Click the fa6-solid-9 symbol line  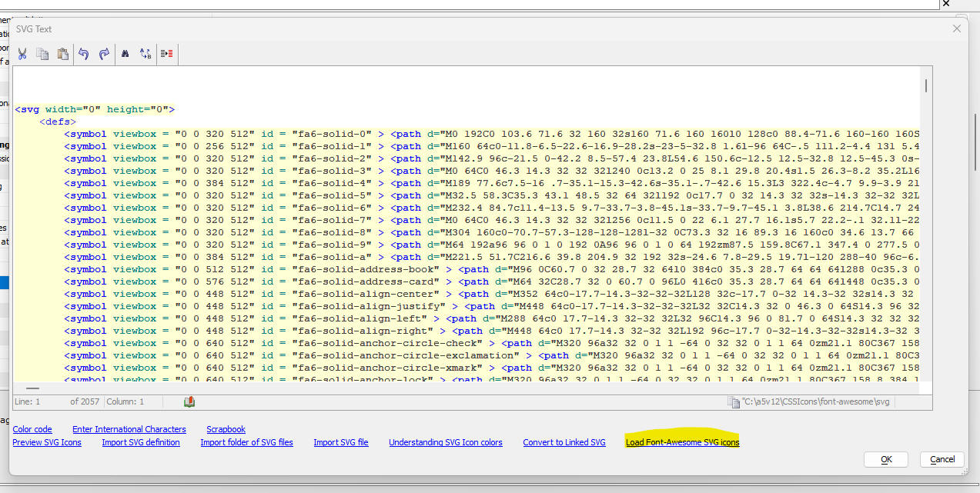click(492, 245)
